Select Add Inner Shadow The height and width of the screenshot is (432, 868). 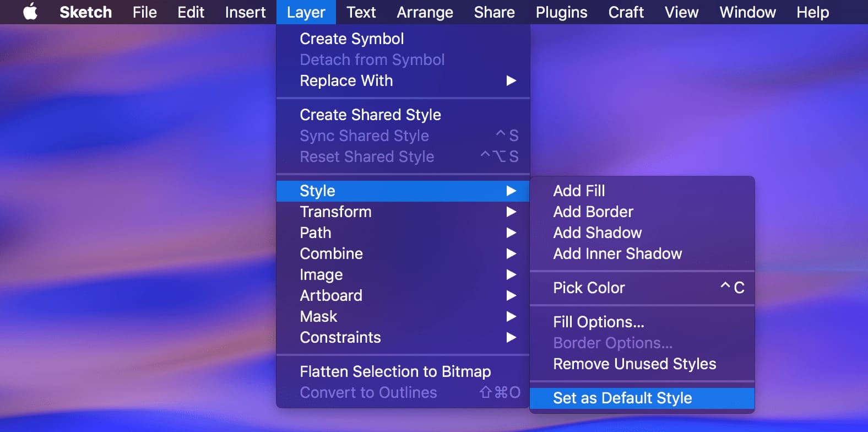[642, 253]
